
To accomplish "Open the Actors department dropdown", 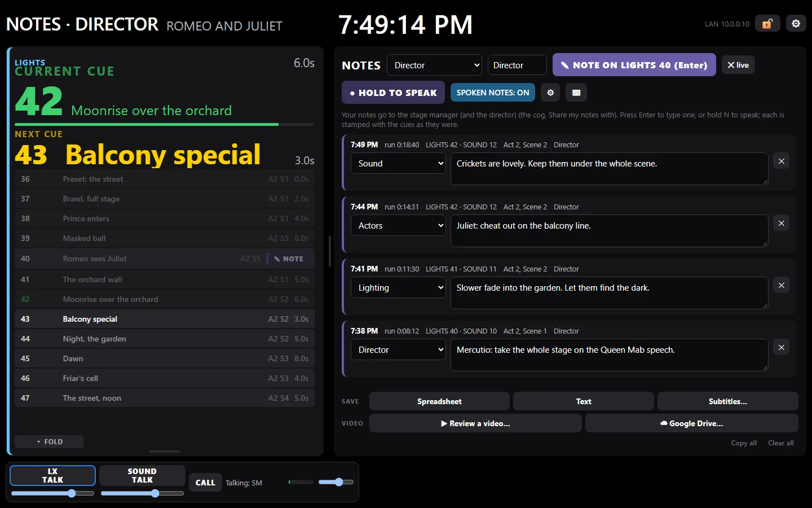I will (x=398, y=226).
